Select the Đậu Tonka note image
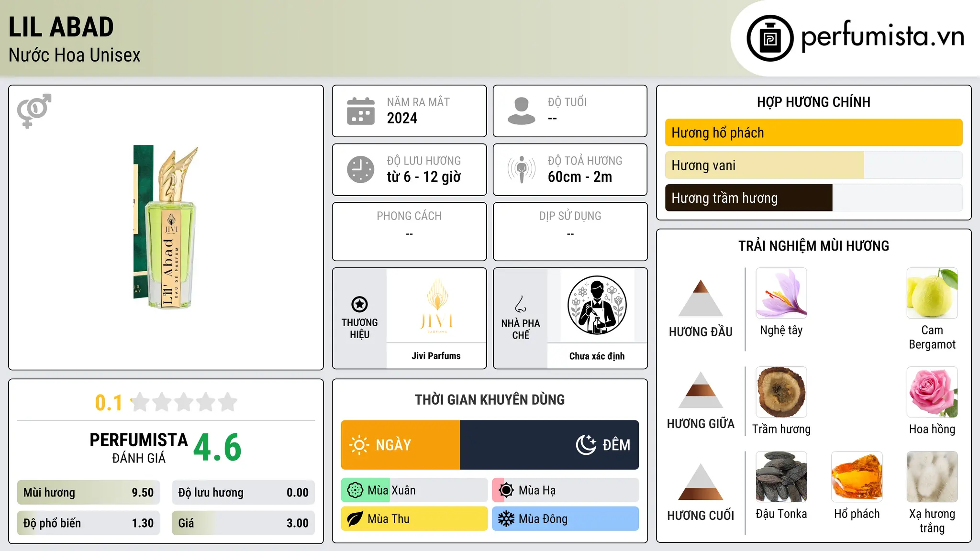 point(781,476)
